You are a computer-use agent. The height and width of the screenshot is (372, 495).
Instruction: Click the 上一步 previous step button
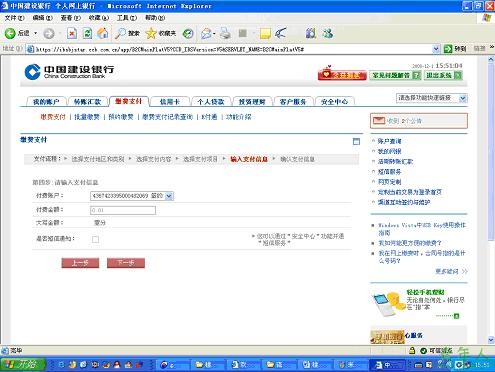click(80, 263)
